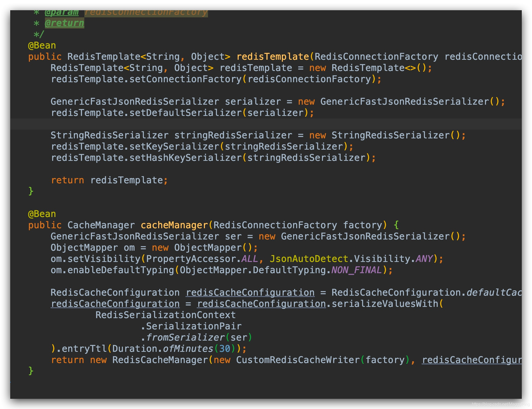Click the number 30 in ofMinutes
Image resolution: width=532 pixels, height=409 pixels.
point(225,349)
